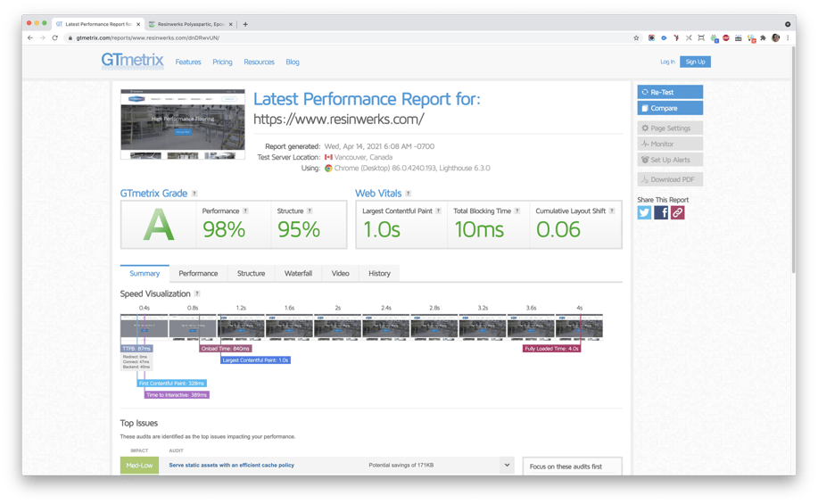Screen dimensions: 818x504
Task: Switch to the Structure tab
Action: 251,274
